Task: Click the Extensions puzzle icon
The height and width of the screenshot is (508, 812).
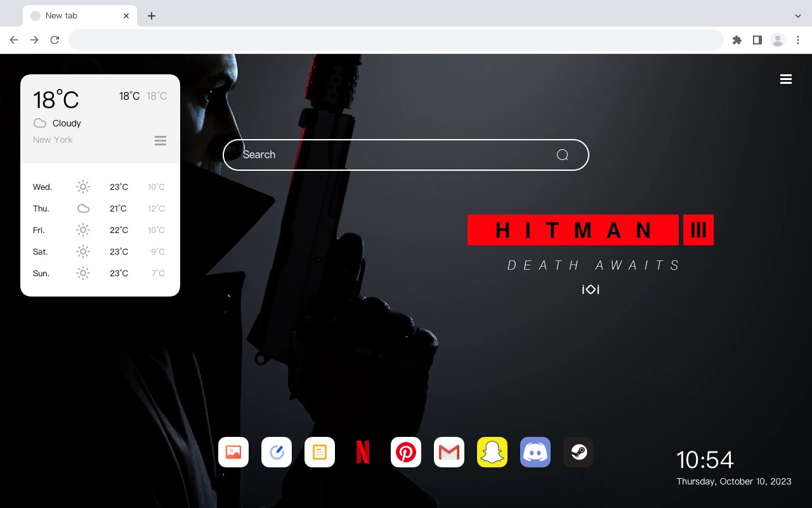Action: (737, 40)
